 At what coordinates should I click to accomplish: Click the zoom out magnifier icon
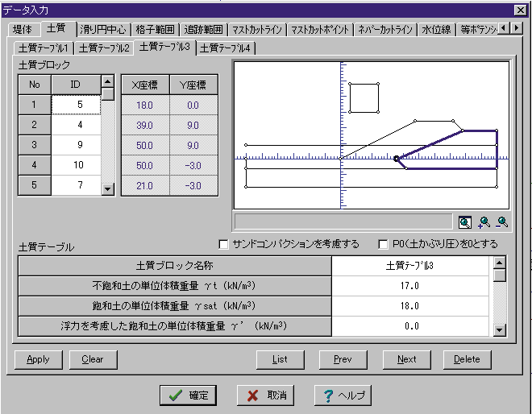point(502,222)
